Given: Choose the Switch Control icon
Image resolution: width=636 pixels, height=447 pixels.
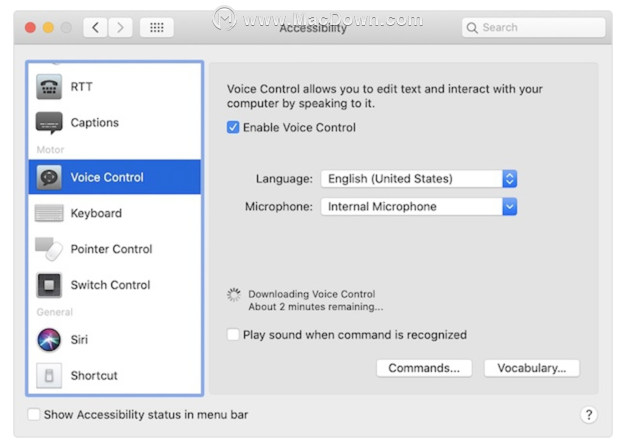Looking at the screenshot, I should 49,285.
